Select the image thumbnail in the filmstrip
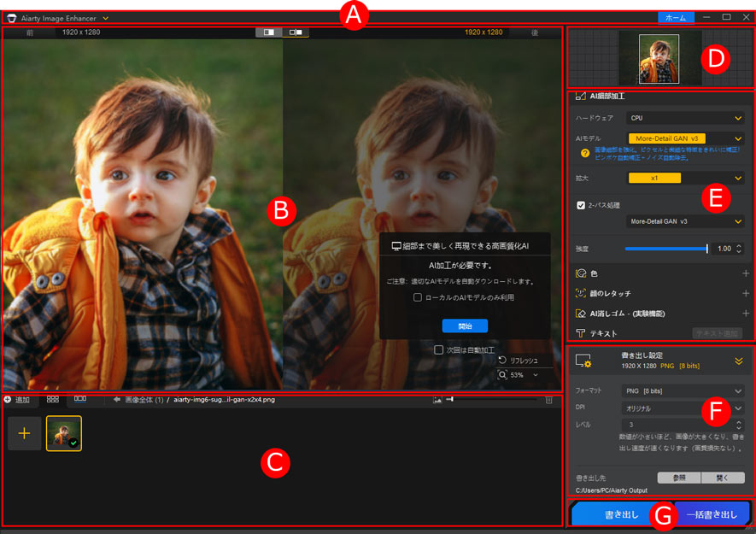This screenshot has height=534, width=756. click(x=62, y=433)
